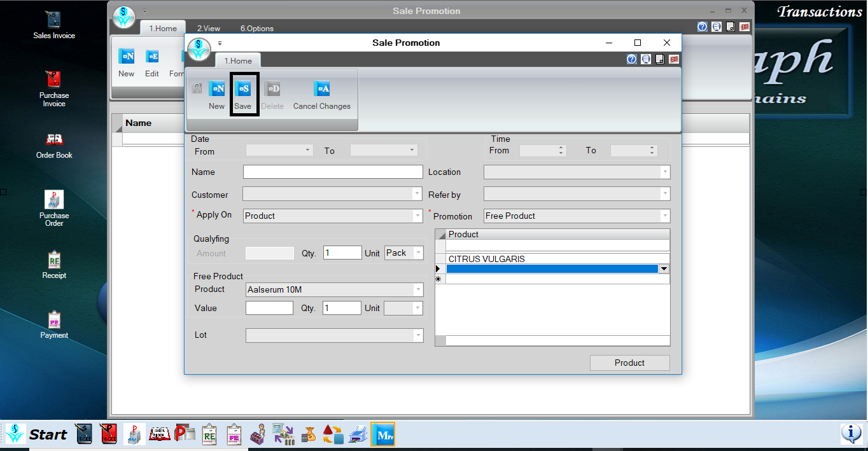Expand the Apply On dropdown
This screenshot has width=868, height=451.
[x=417, y=216]
